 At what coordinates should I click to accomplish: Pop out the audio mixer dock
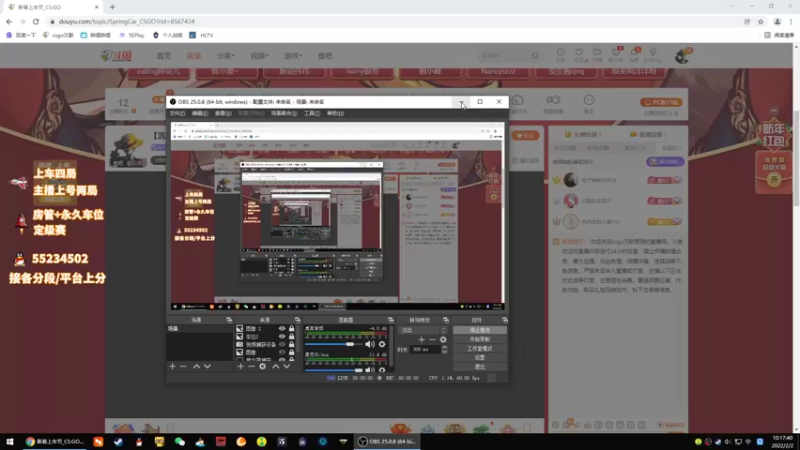pyautogui.click(x=391, y=320)
